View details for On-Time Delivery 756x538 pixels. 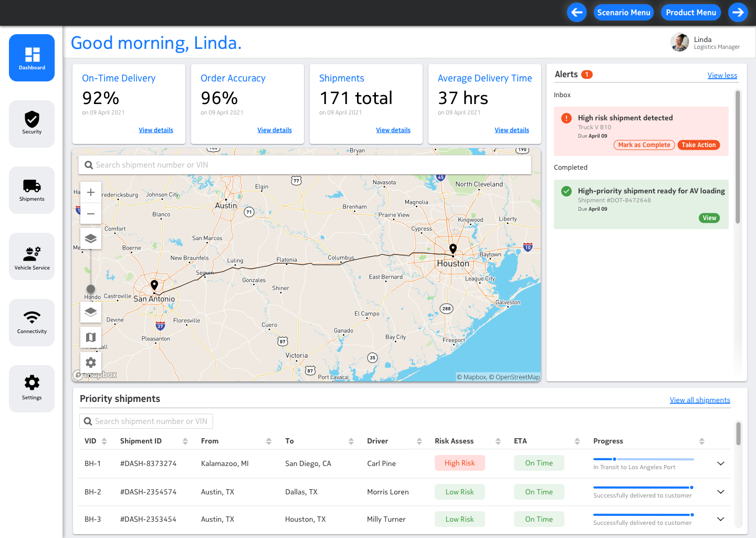click(156, 130)
